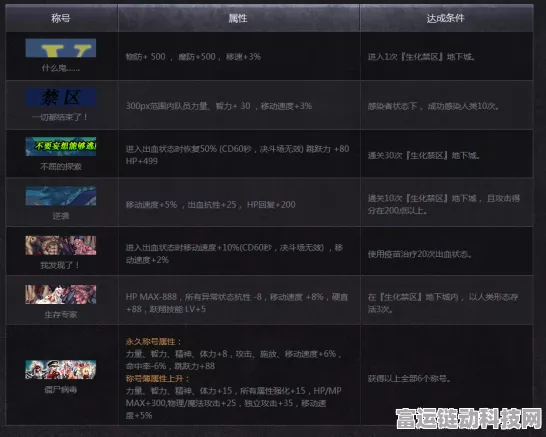Click the orange heading "永久称号属性："
The image size is (546, 437).
pos(154,342)
